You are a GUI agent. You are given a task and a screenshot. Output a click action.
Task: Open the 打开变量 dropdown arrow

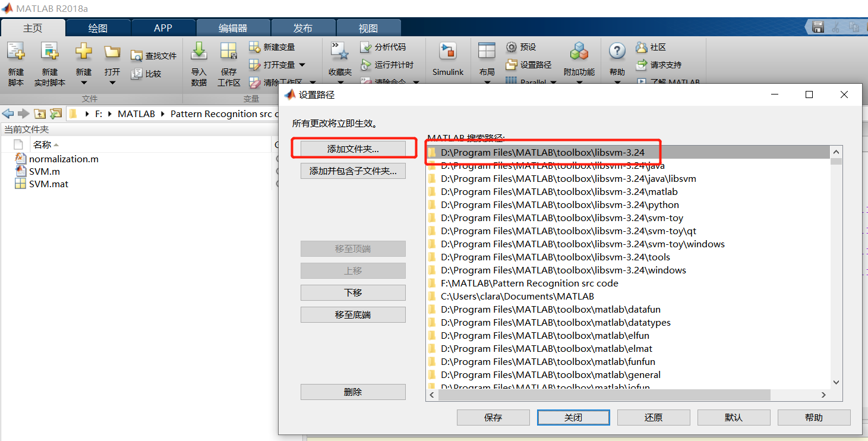coord(302,65)
